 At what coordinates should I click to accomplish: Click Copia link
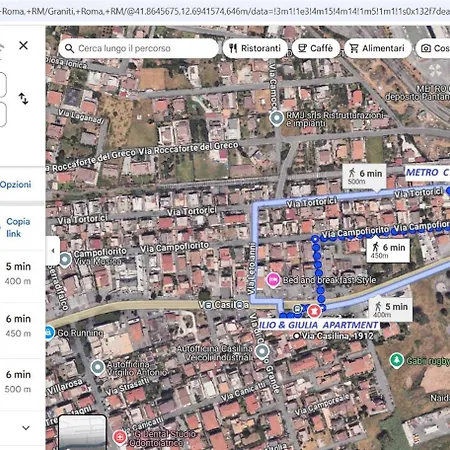[18, 227]
